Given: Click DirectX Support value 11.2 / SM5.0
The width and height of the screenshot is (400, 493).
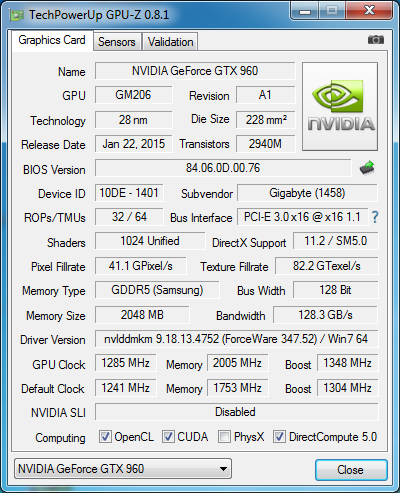Looking at the screenshot, I should coord(336,241).
